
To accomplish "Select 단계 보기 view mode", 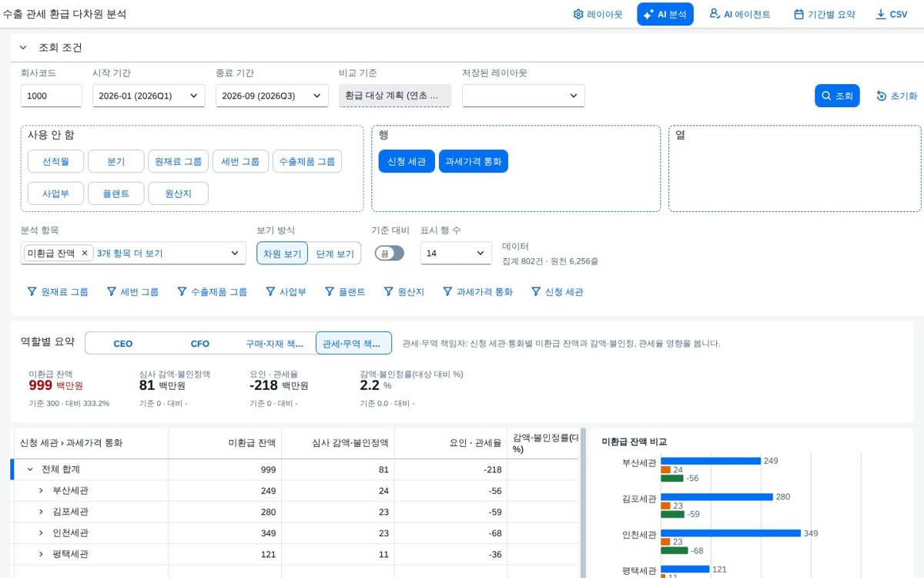I will pyautogui.click(x=335, y=253).
